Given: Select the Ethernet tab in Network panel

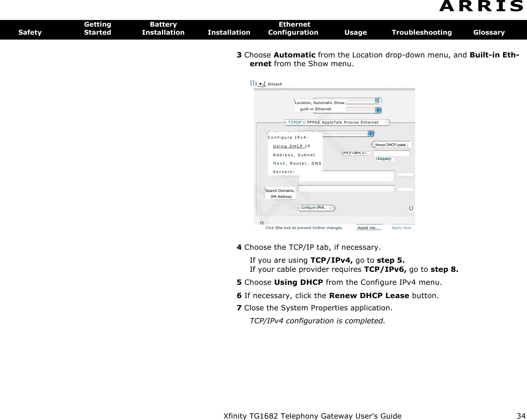Looking at the screenshot, I should (370, 122).
